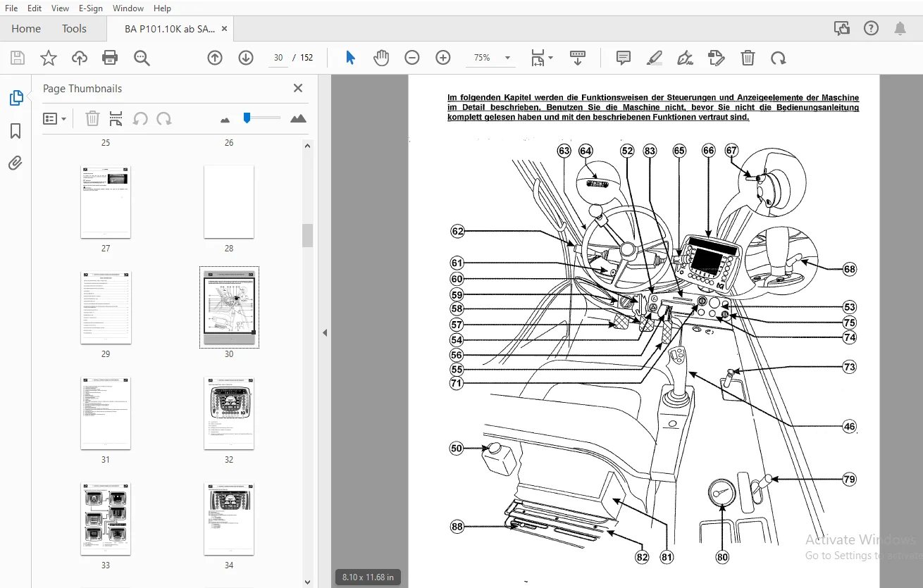Print the document with the printer icon
923x588 pixels.
tap(110, 58)
